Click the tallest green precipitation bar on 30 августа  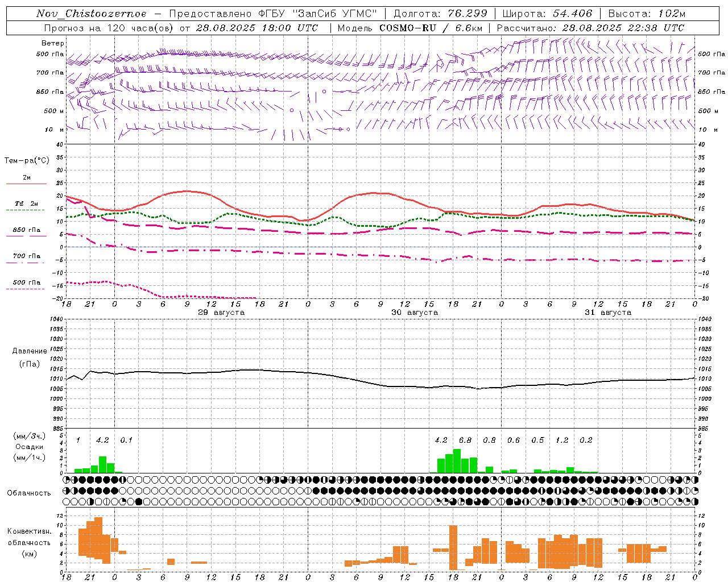(457, 461)
